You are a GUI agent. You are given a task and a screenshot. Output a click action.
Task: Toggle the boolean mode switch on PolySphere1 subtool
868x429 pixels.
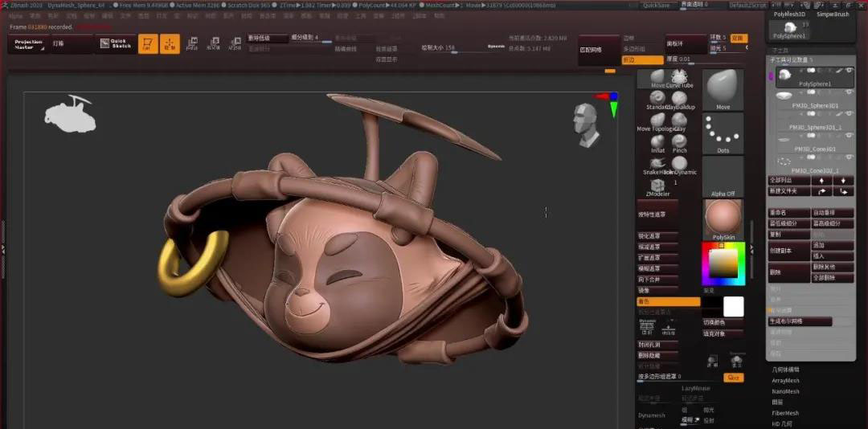point(811,71)
